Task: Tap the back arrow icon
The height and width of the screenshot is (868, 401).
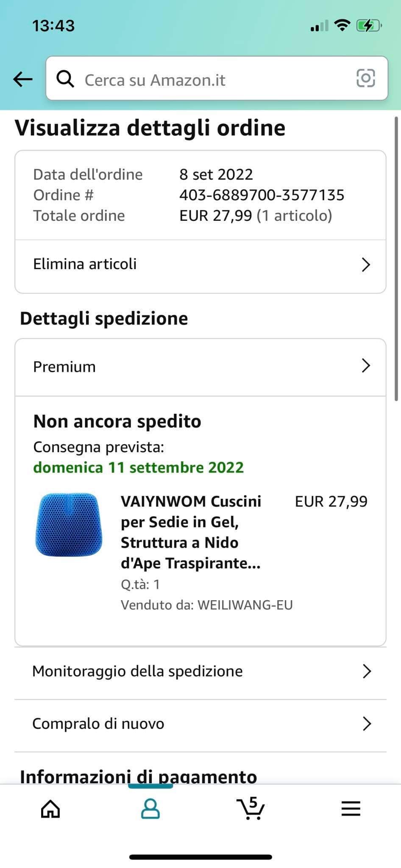Action: pyautogui.click(x=23, y=79)
